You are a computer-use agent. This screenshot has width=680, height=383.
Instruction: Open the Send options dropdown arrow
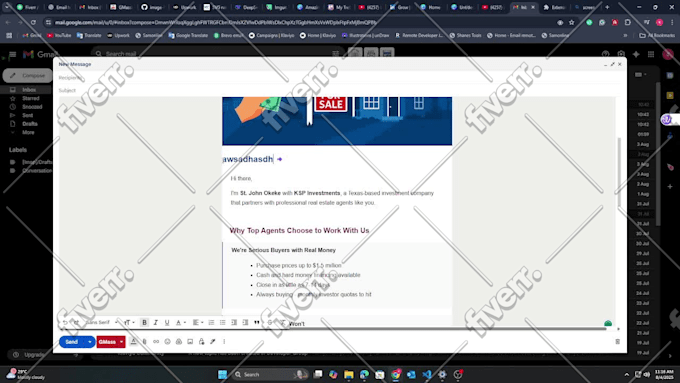tap(90, 342)
